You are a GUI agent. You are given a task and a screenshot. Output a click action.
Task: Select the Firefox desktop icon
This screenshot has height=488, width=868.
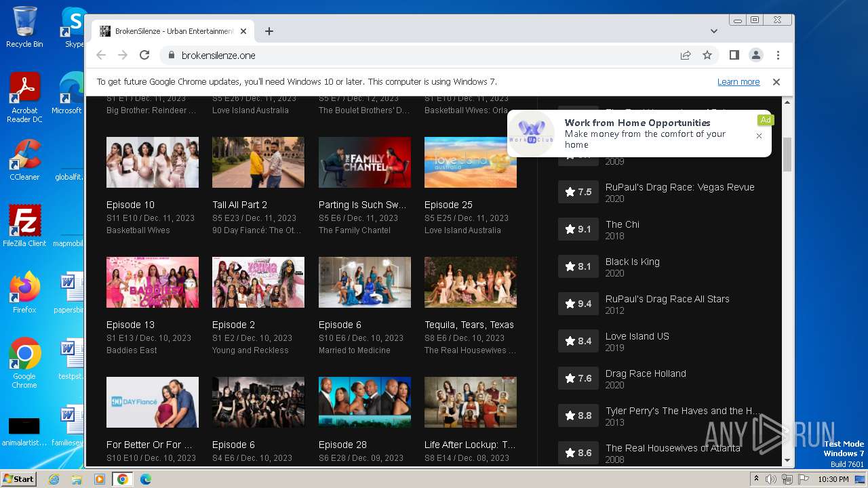[x=24, y=293]
